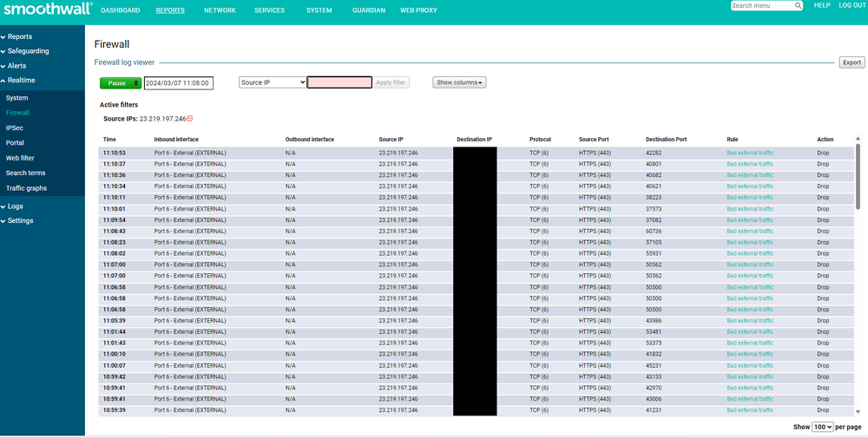Open the Show columns dropdown
The width and height of the screenshot is (868, 438).
pos(459,82)
